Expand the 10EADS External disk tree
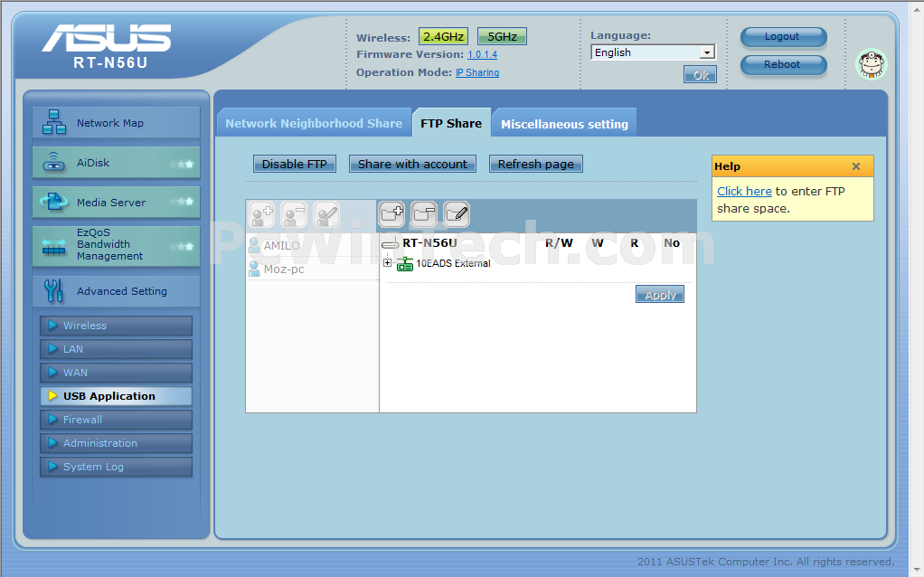Viewport: 924px width, 577px height. tap(387, 263)
